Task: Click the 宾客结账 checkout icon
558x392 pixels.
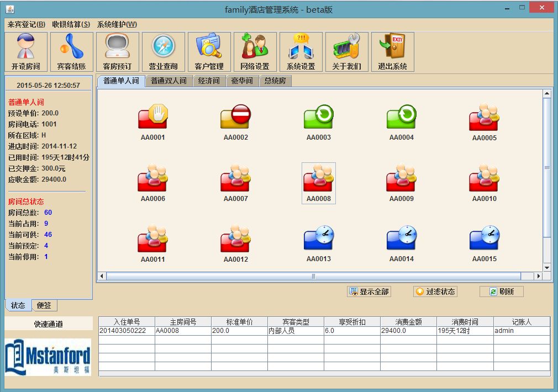Action: (x=72, y=52)
